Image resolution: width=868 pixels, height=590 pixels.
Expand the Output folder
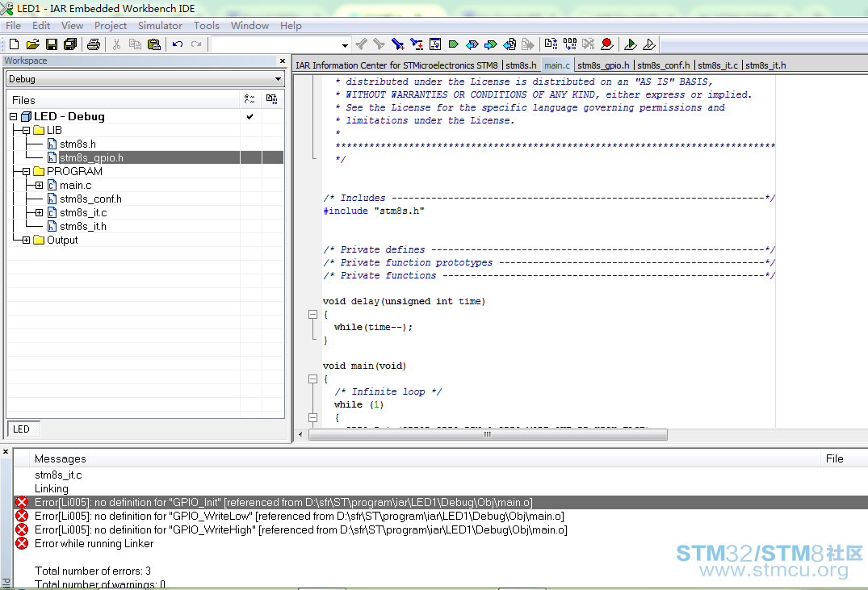click(26, 241)
